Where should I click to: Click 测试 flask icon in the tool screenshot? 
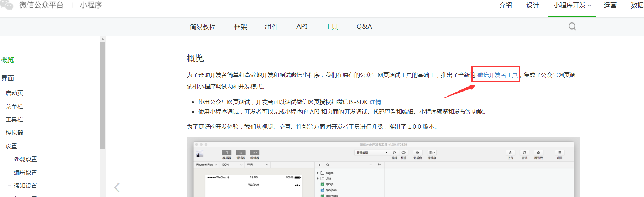[x=524, y=152]
